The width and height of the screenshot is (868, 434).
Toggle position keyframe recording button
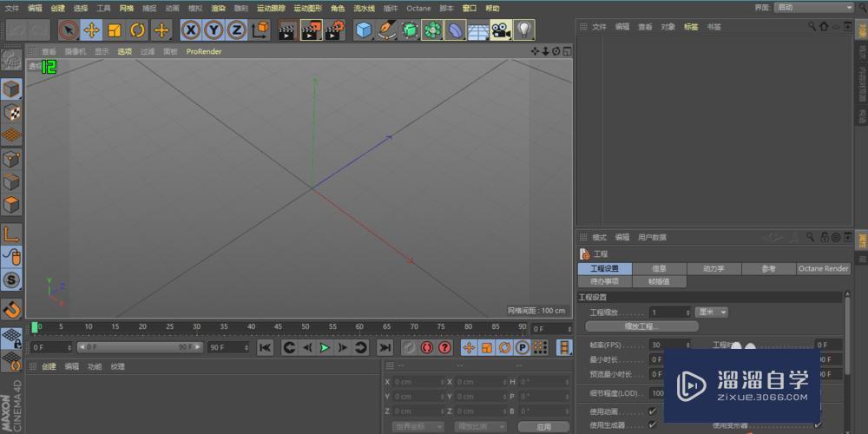pyautogui.click(x=469, y=348)
